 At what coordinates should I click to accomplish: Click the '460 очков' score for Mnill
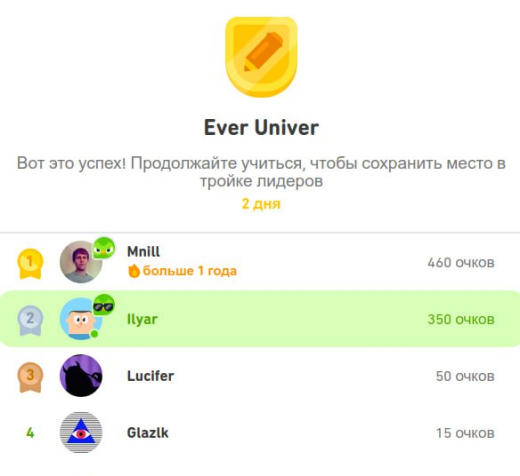[461, 263]
